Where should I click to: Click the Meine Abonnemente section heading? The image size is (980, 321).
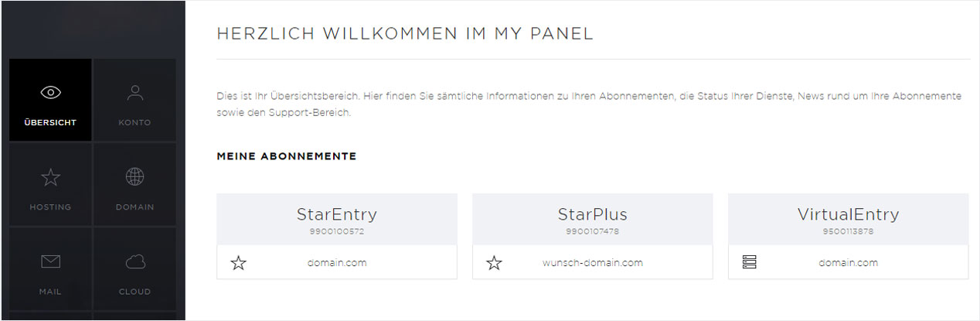pos(287,156)
